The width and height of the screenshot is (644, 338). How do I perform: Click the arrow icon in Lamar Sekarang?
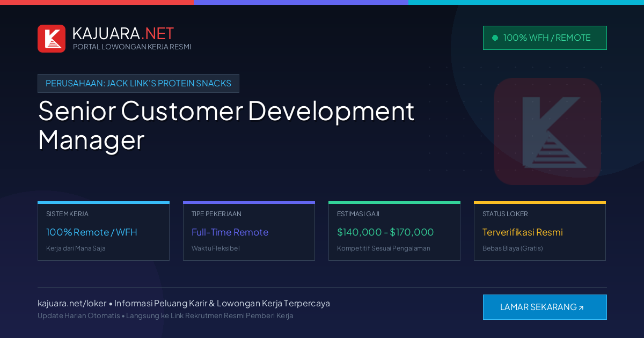click(581, 308)
